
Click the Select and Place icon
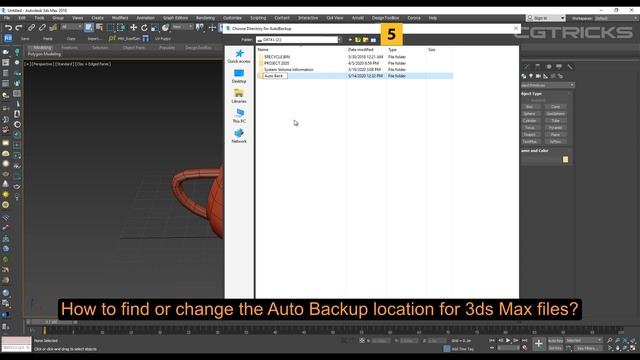point(165,28)
